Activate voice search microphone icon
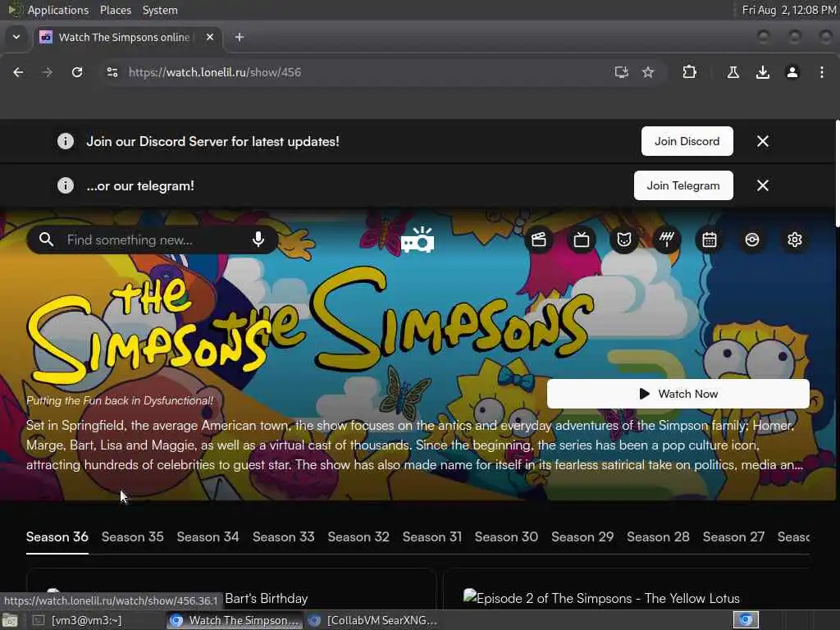Image resolution: width=840 pixels, height=630 pixels. tap(258, 240)
